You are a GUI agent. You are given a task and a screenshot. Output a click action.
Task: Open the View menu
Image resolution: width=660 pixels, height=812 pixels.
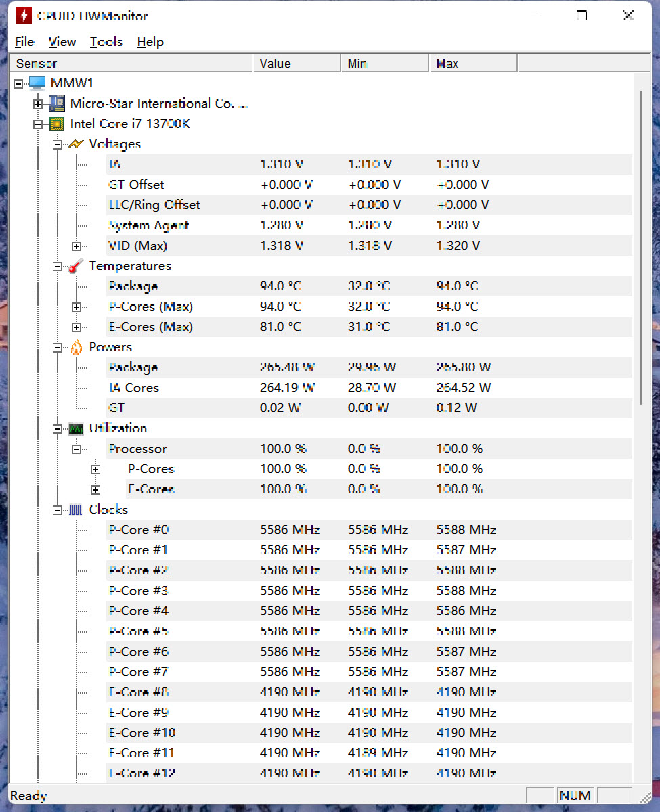coord(62,42)
